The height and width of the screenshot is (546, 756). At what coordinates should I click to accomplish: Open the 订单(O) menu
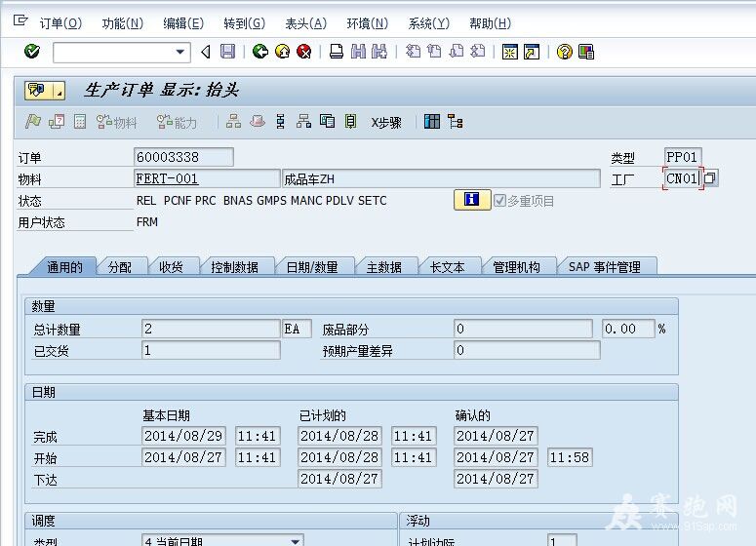[60, 23]
